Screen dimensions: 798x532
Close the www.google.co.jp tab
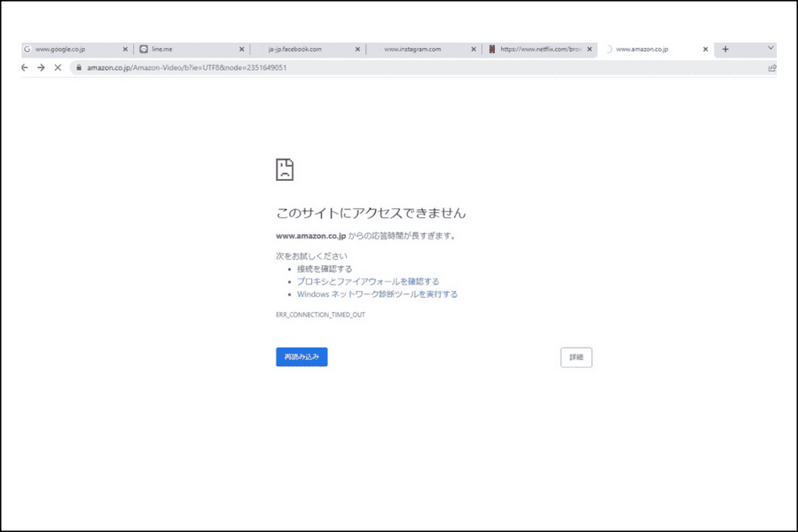[x=125, y=50]
